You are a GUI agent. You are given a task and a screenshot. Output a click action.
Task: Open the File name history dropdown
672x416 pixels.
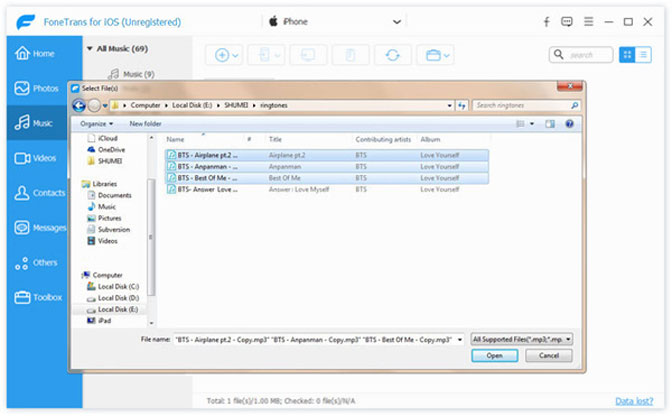tap(460, 340)
